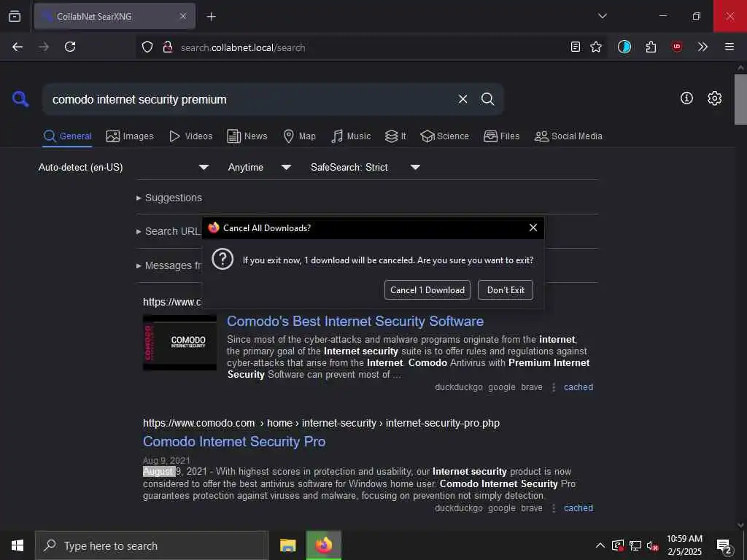Close the CollabNet SearXNG tab
747x560 pixels.
coord(183,16)
